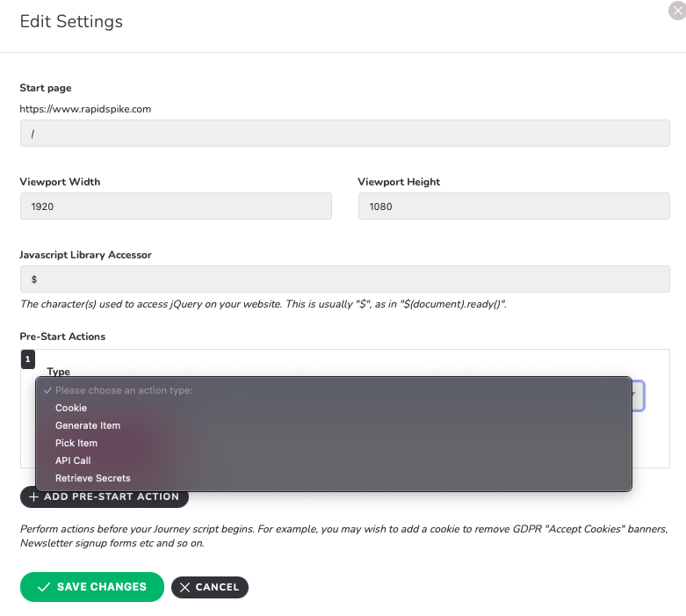
Task: Click the Javascript Library Accessor field
Action: pos(344,279)
